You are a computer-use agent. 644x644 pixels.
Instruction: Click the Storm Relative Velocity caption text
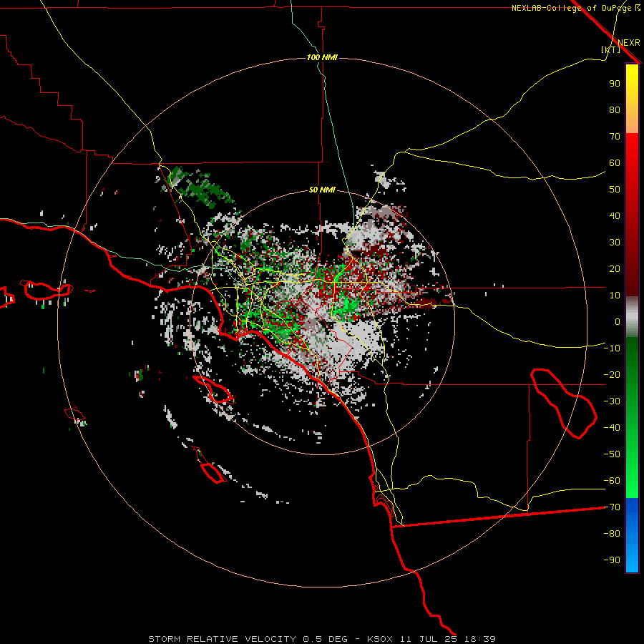tap(322, 639)
